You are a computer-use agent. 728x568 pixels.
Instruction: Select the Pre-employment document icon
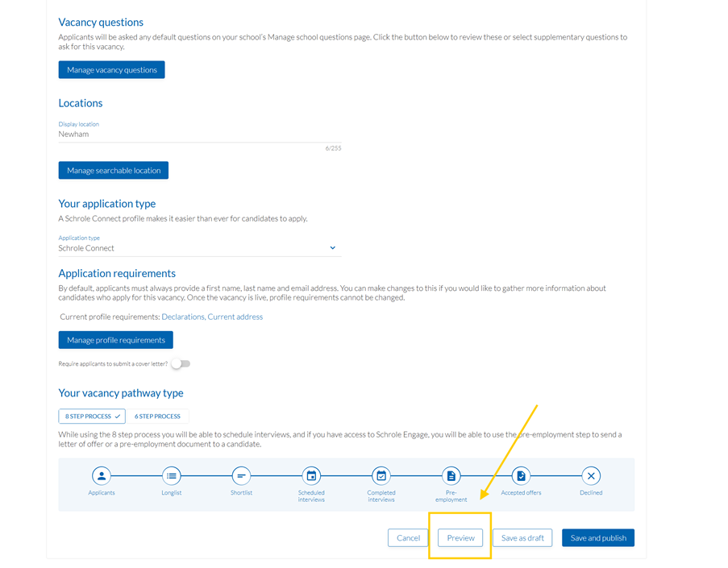click(451, 475)
